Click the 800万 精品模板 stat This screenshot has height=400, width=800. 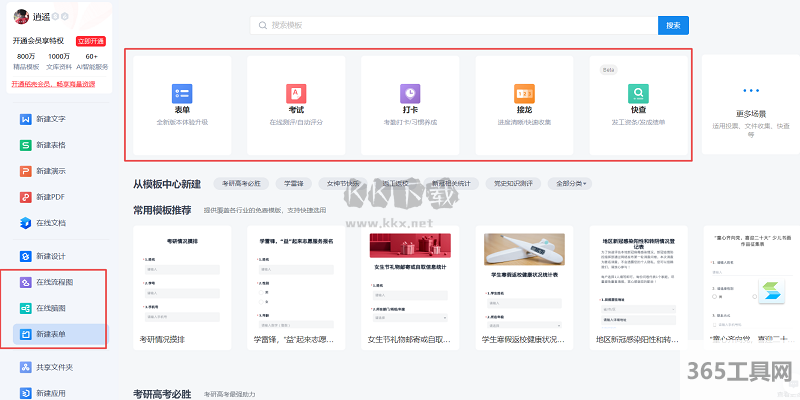click(26, 61)
